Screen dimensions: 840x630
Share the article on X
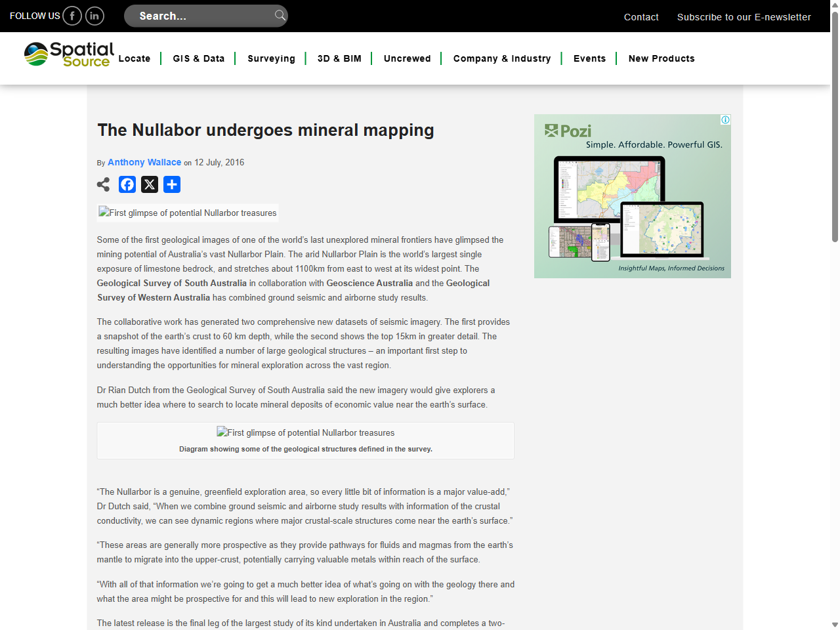point(150,184)
